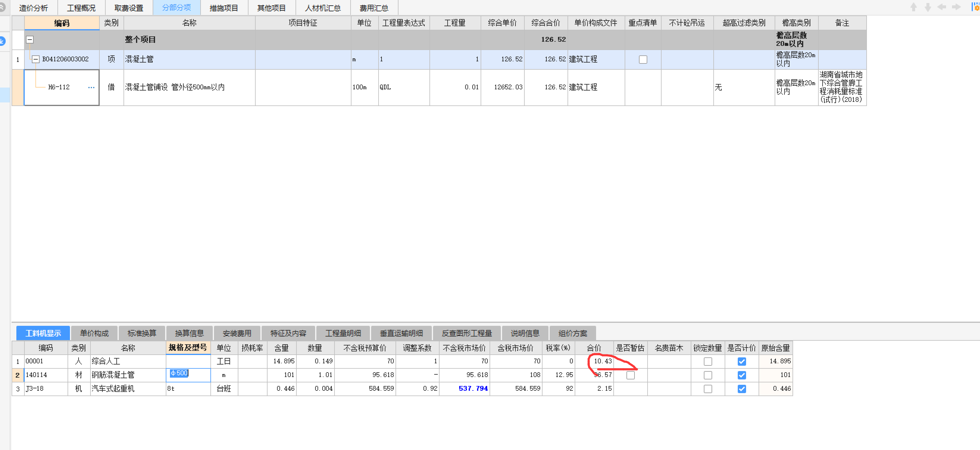Image resolution: width=980 pixels, height=450 pixels.
Task: Open the 组价方案 bottom tab
Action: click(x=573, y=333)
